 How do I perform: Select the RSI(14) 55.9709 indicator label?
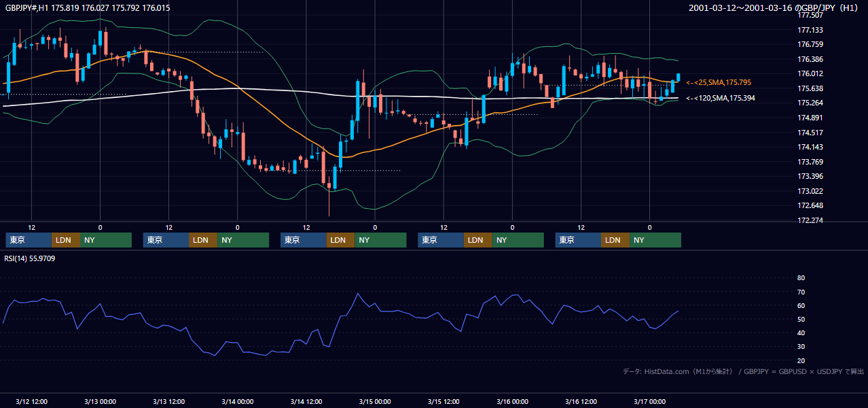click(30, 258)
